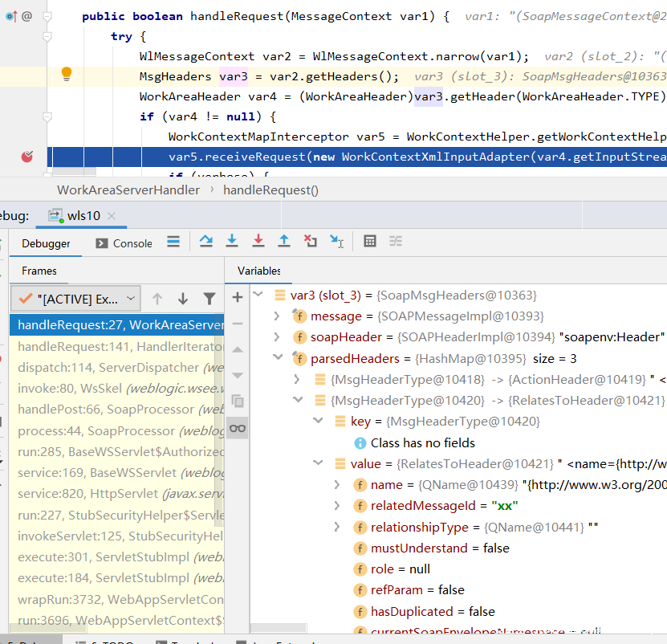This screenshot has height=644, width=667.
Task: Open the Evaluate Expression calculator icon
Action: coord(370,242)
